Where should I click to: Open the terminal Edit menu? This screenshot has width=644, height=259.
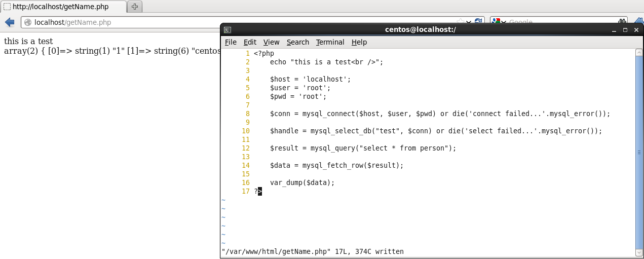[250, 42]
